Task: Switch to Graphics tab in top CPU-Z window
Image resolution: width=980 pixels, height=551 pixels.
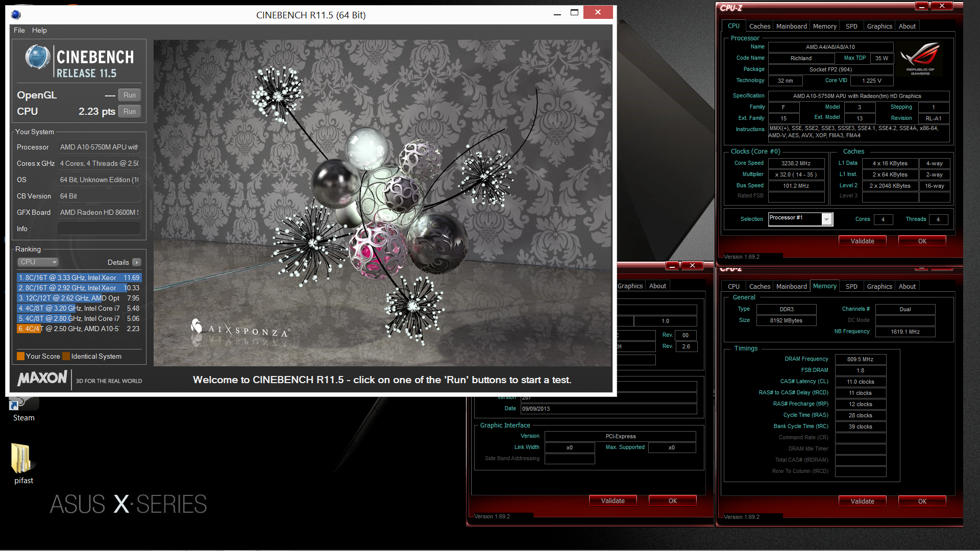Action: 879,26
